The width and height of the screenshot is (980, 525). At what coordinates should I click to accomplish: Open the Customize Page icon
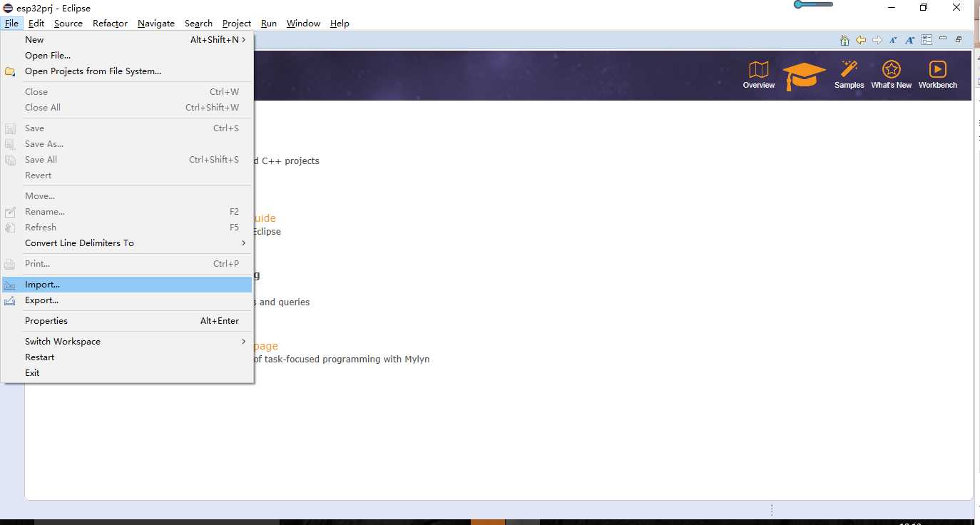click(927, 40)
